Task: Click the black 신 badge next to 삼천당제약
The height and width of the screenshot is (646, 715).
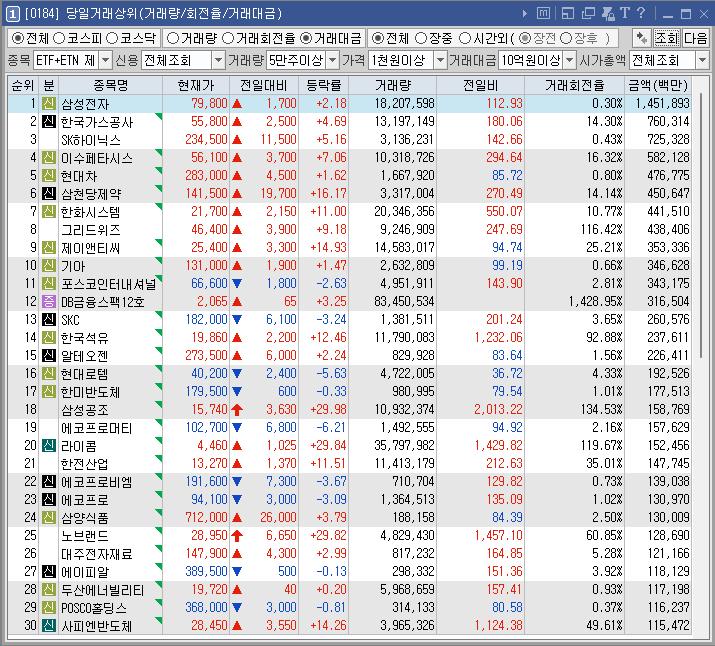Action: click(49, 194)
